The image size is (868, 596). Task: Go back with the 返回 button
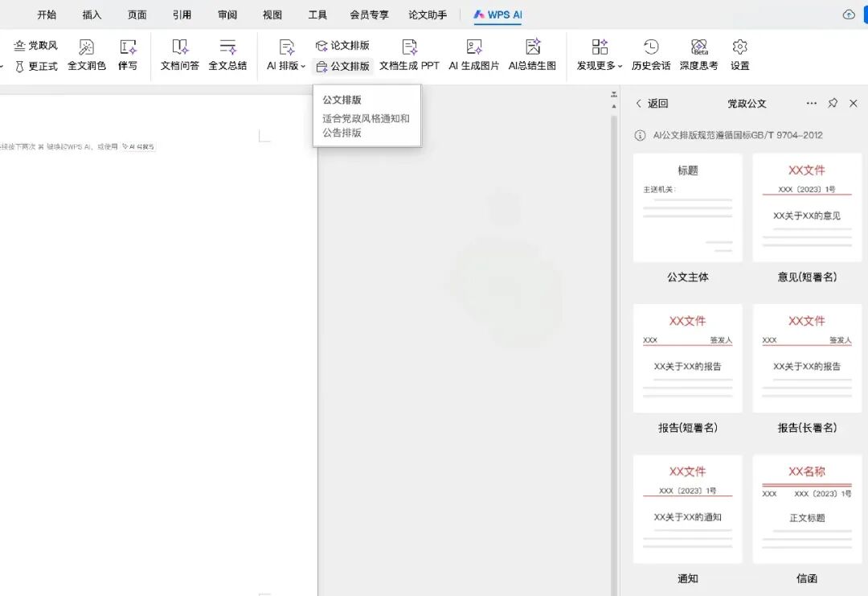[652, 104]
